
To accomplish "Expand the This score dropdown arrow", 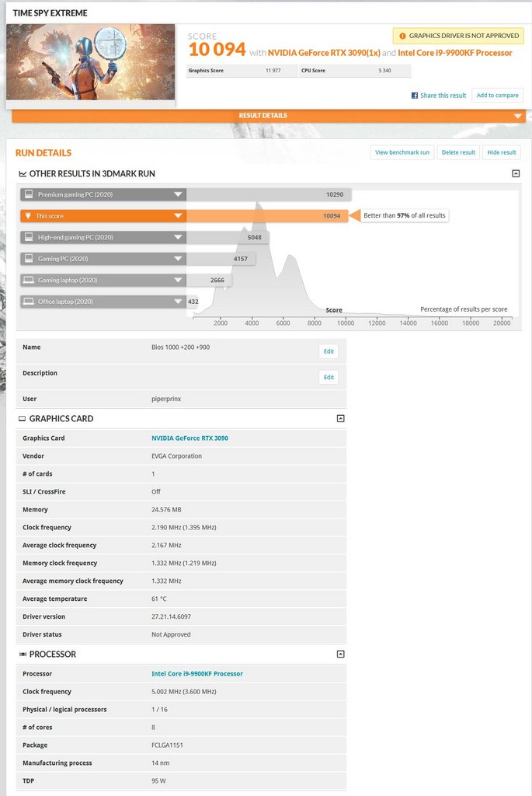I will click(x=178, y=216).
